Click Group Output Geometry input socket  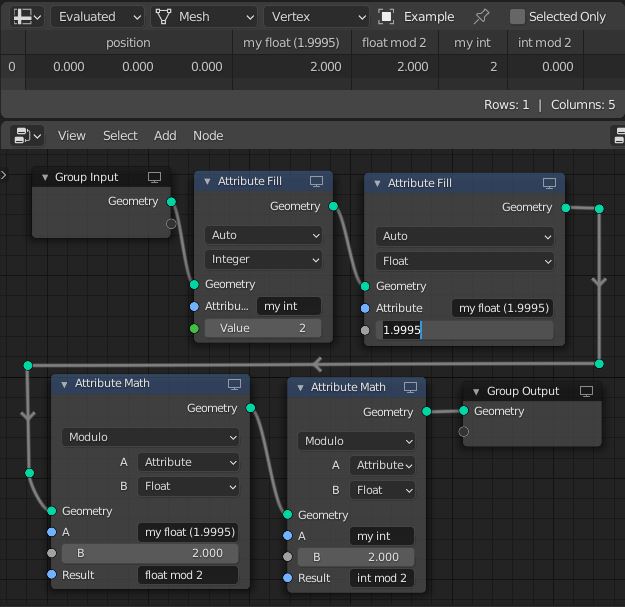(464, 411)
